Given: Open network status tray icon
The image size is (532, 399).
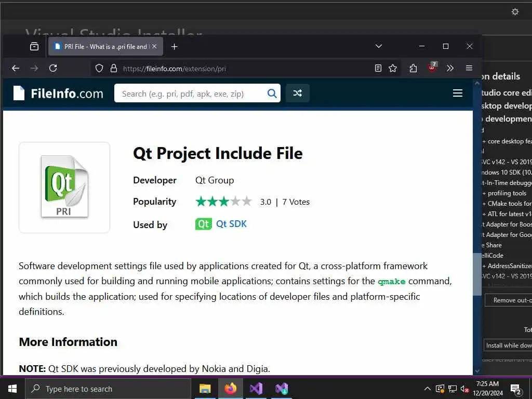Looking at the screenshot, I should 453,389.
